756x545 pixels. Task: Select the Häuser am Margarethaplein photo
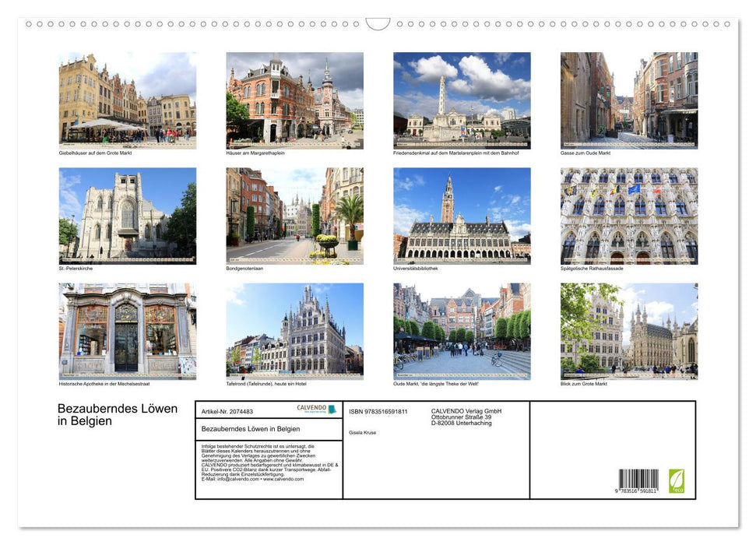click(294, 100)
